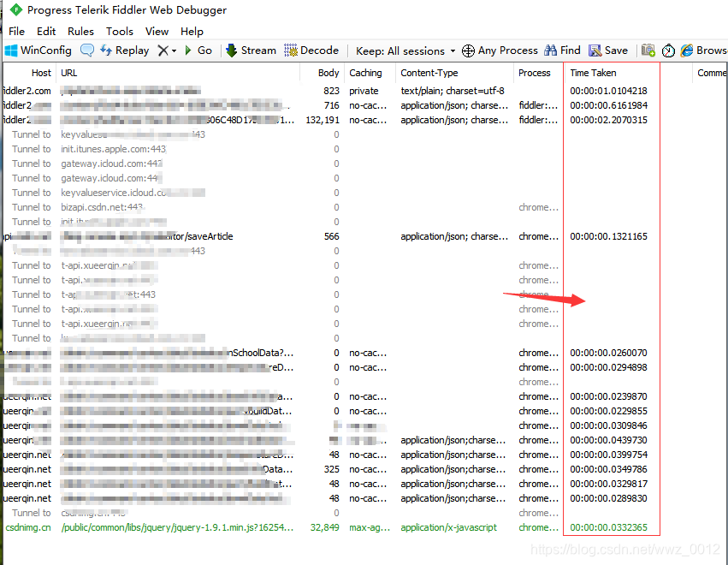Select the csdnimg.cn host cell
This screenshot has width=728, height=565.
pyautogui.click(x=28, y=527)
